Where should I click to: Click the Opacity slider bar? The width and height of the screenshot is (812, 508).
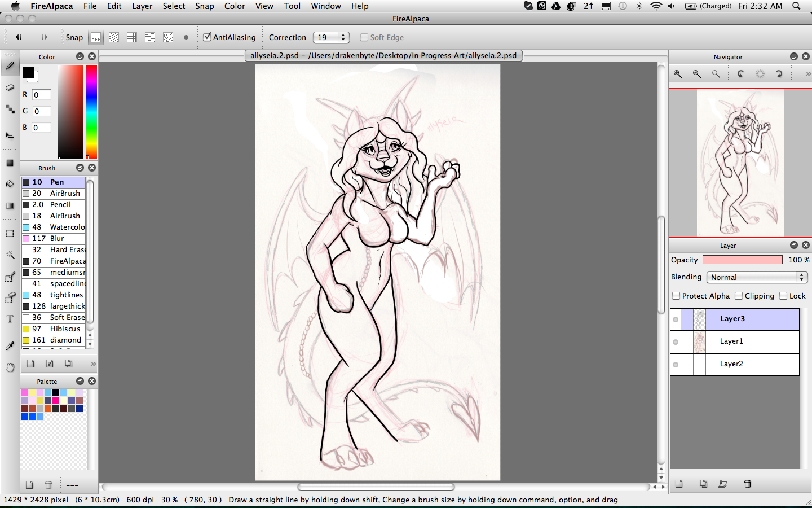coord(742,260)
